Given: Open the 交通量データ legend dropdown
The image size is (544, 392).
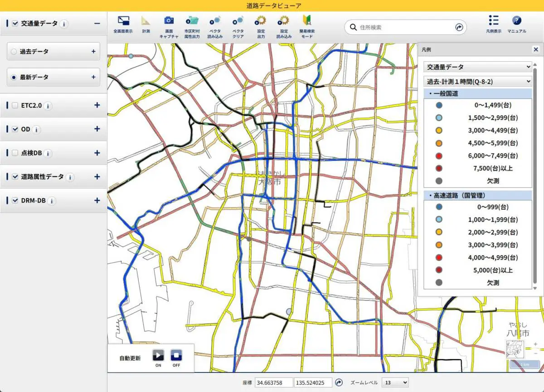Looking at the screenshot, I should point(478,67).
